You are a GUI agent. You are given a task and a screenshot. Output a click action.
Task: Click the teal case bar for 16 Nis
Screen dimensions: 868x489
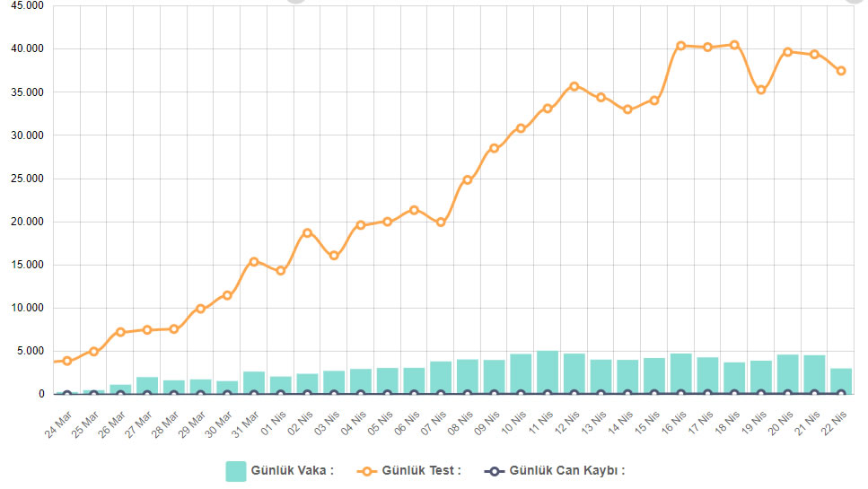[680, 373]
